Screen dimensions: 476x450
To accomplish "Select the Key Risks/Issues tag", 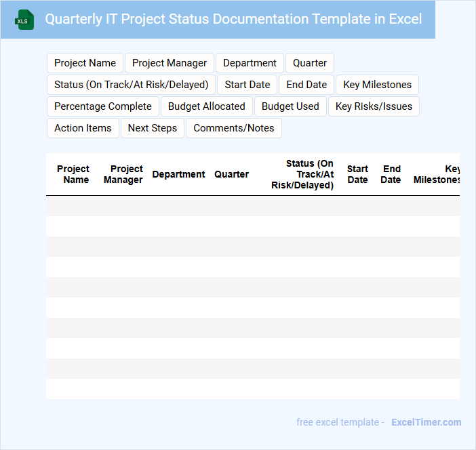I will click(374, 106).
